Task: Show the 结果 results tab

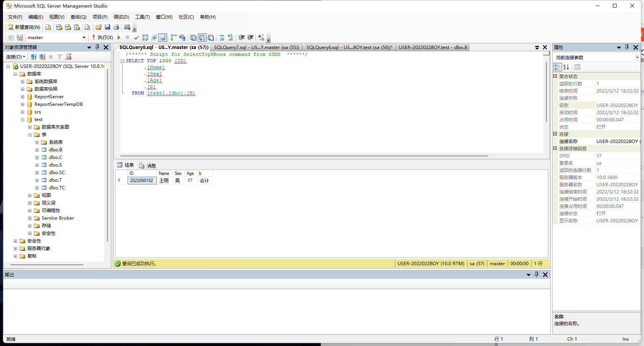Action: click(x=126, y=165)
